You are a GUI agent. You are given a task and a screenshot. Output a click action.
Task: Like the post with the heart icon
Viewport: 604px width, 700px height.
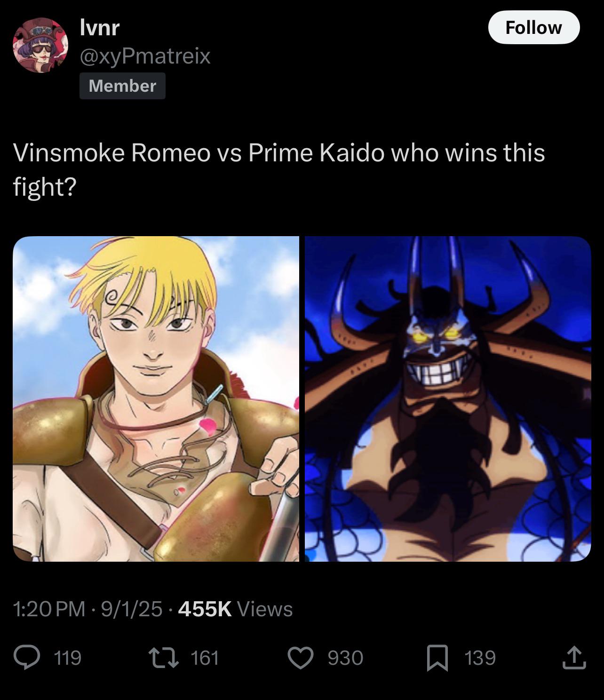pyautogui.click(x=301, y=657)
